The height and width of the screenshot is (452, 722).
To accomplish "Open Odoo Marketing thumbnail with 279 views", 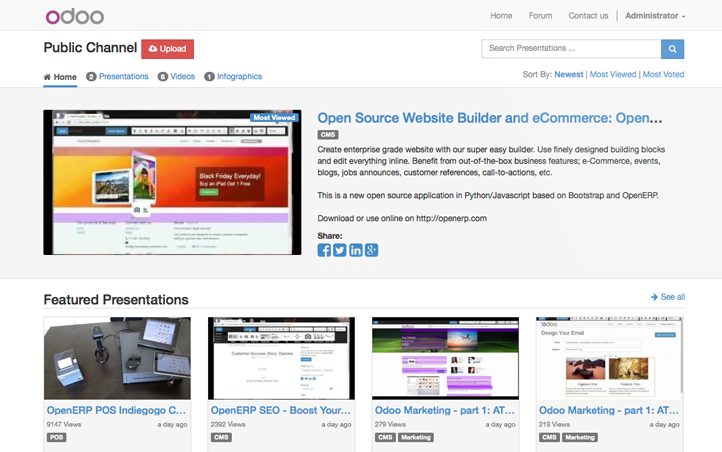I will 445,358.
